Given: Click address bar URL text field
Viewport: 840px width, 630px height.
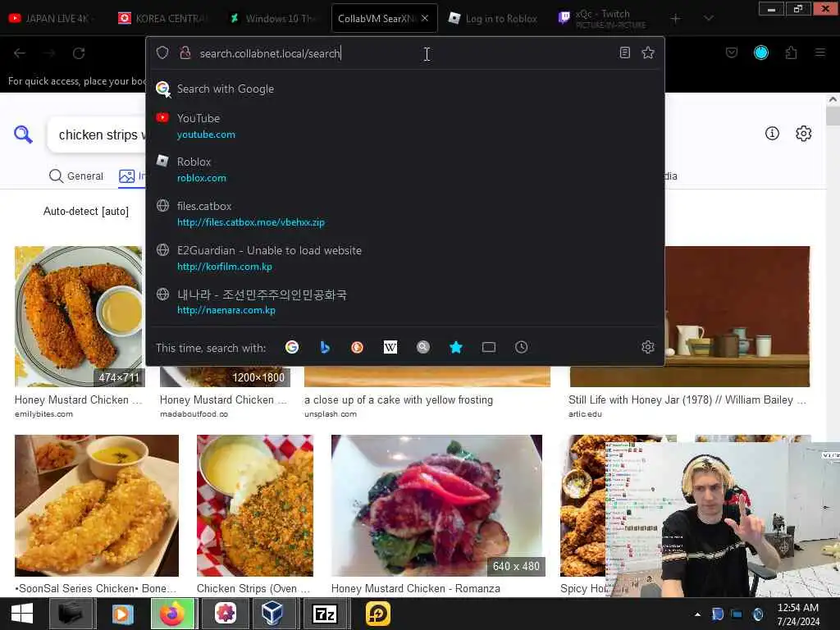Looking at the screenshot, I should coord(404,53).
